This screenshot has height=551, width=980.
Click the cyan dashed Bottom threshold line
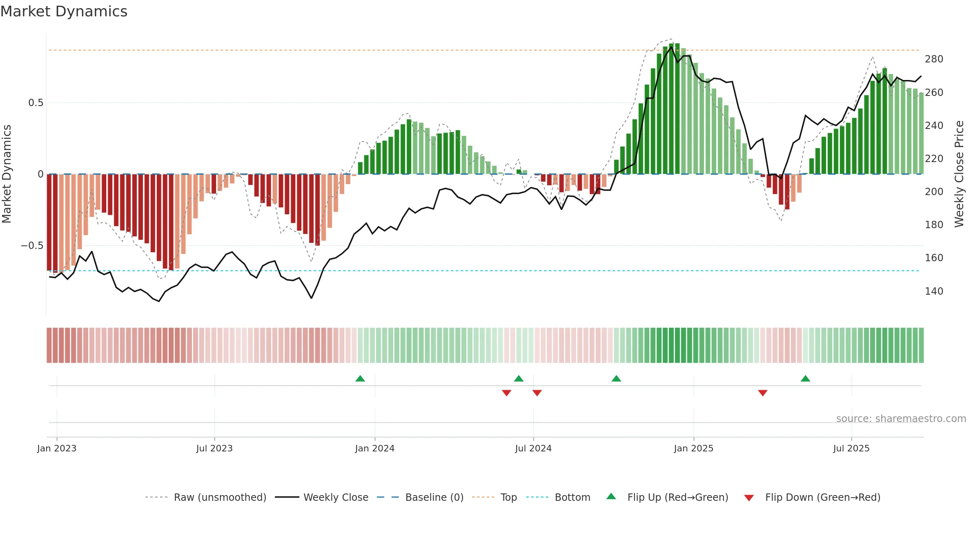point(484,271)
